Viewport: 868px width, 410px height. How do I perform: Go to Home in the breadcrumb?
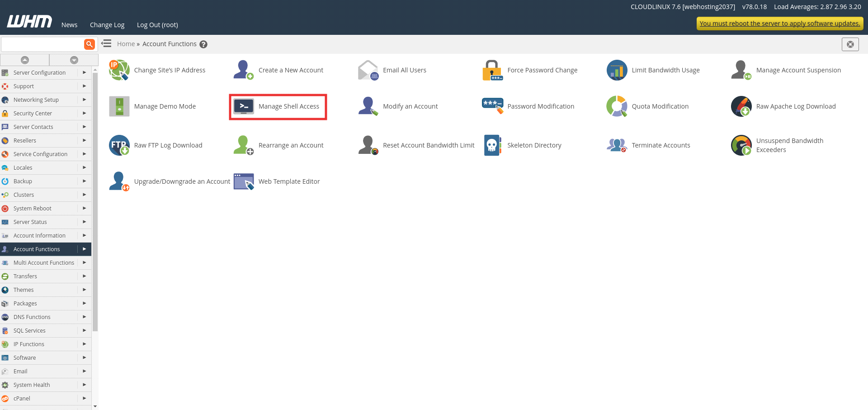click(126, 44)
